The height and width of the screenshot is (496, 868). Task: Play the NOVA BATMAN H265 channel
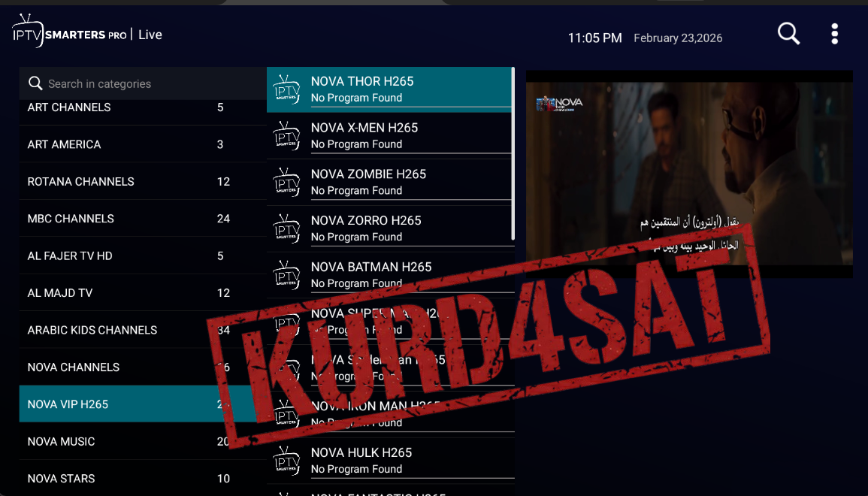pos(390,274)
